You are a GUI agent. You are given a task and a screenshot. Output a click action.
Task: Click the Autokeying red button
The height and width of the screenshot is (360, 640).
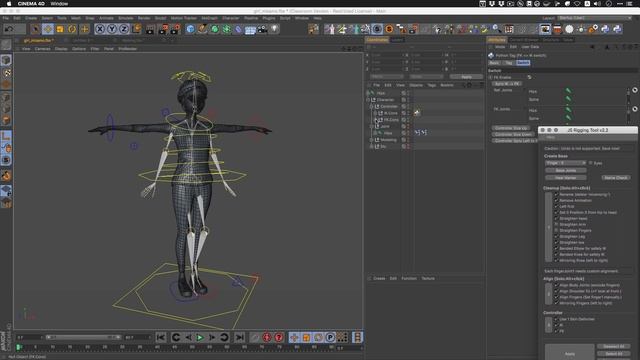279,337
